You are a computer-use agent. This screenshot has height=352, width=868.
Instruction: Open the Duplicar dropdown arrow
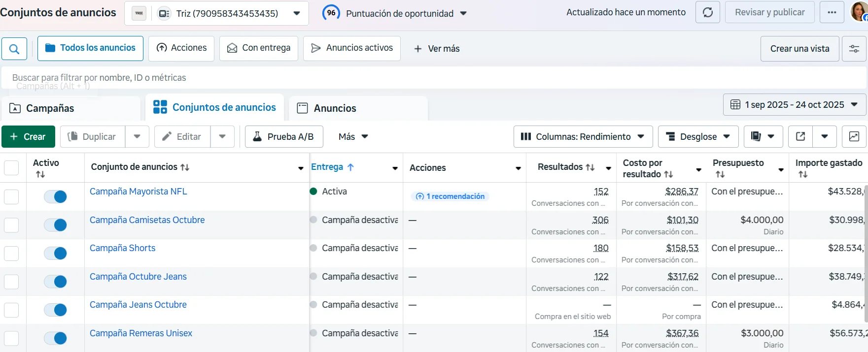click(x=137, y=136)
